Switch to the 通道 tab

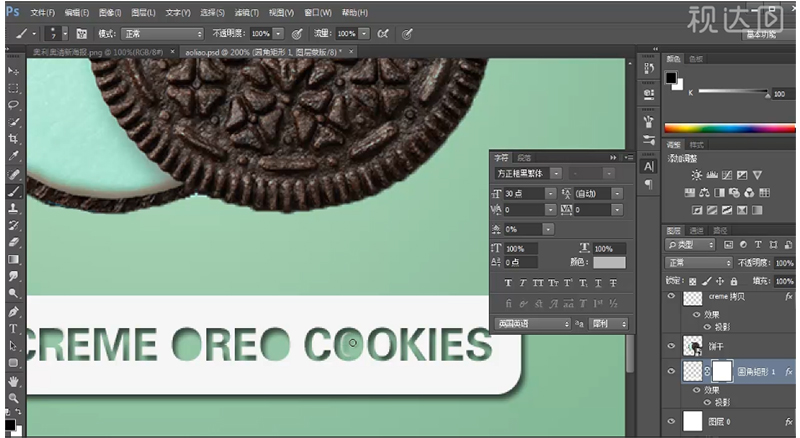point(697,231)
